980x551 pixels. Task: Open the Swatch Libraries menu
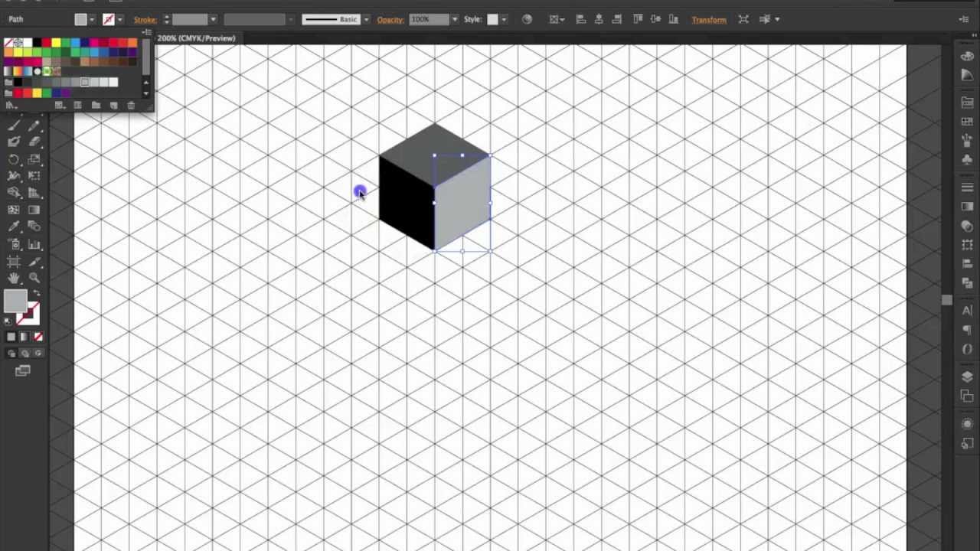click(10, 105)
